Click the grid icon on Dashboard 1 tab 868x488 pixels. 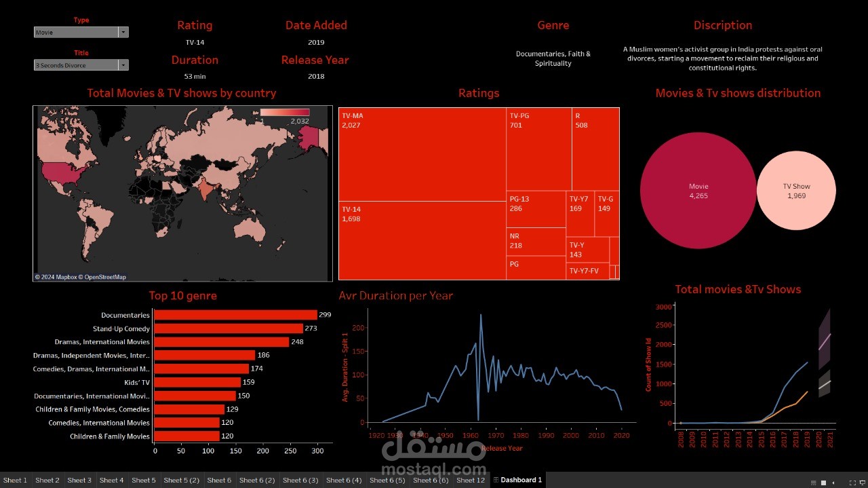pos(496,479)
